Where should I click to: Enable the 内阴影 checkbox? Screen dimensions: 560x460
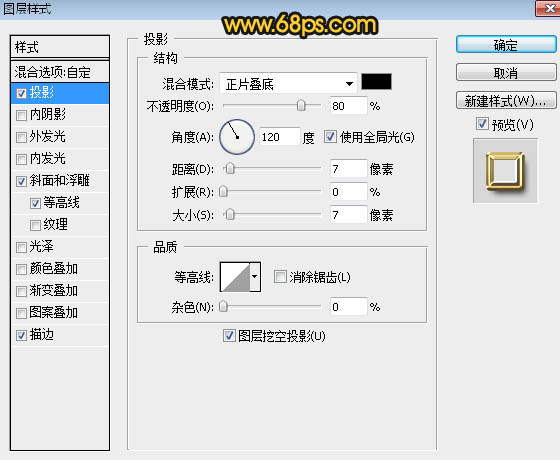click(21, 115)
